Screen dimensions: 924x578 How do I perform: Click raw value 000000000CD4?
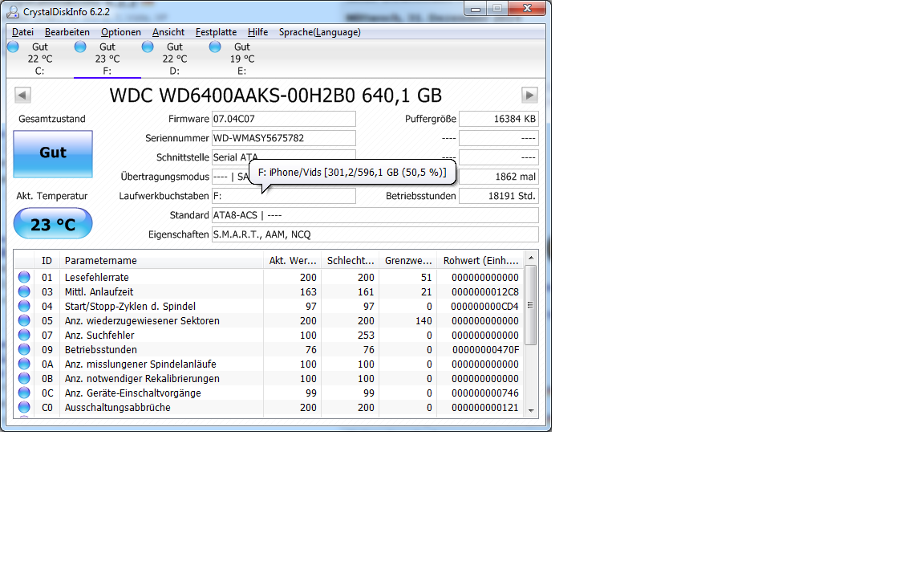485,306
